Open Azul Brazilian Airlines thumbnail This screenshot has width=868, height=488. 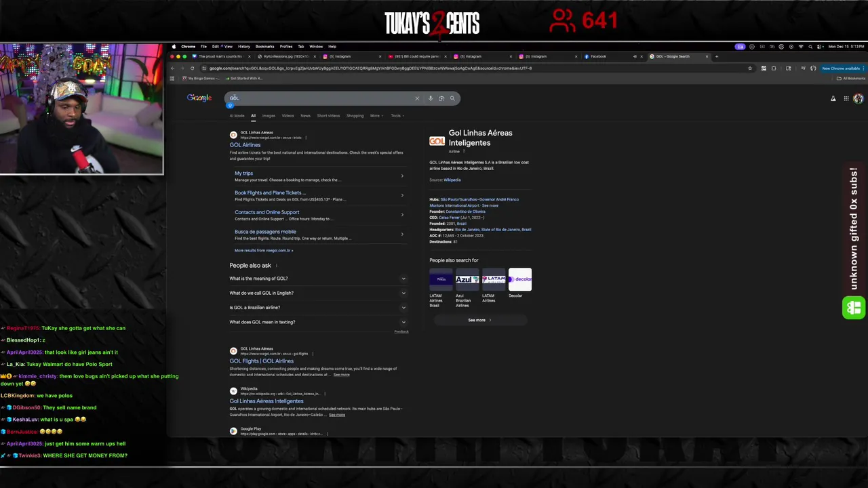click(467, 279)
